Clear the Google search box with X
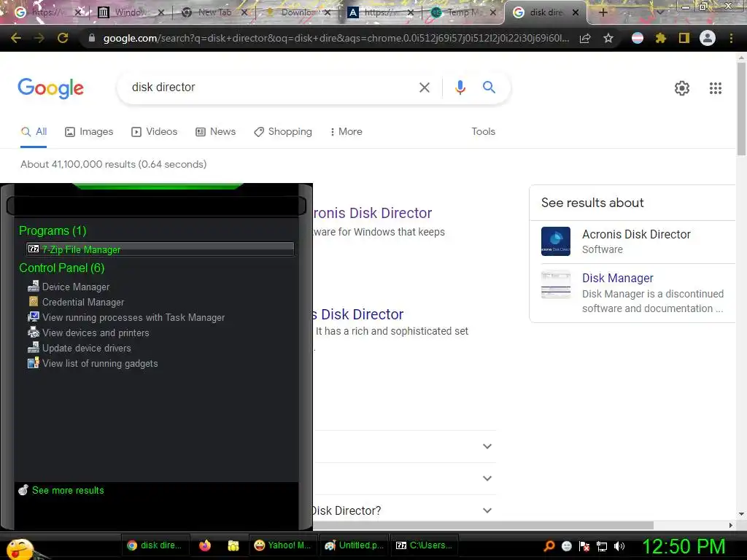The image size is (747, 560). 425,87
